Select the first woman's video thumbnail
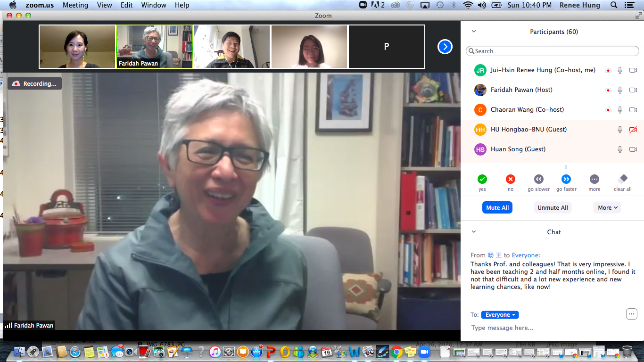644x362 pixels. click(77, 47)
